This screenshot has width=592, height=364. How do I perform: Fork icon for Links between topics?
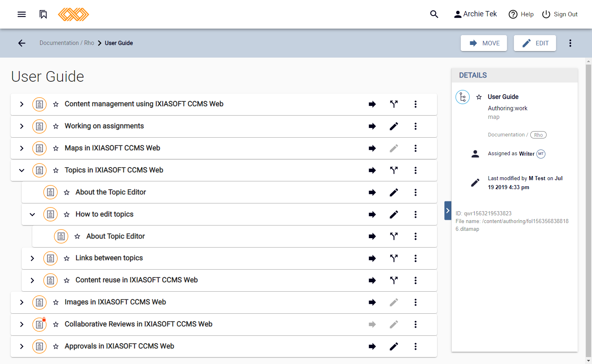point(394,258)
